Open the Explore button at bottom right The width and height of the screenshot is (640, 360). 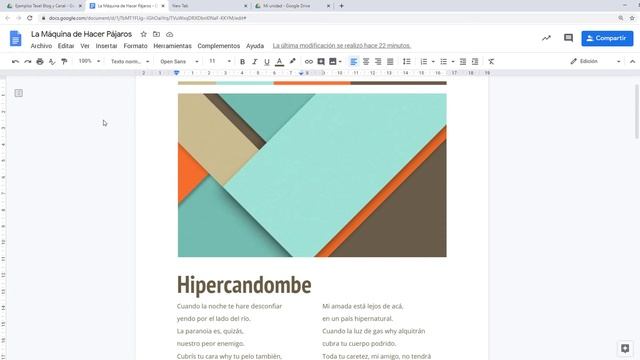(625, 348)
